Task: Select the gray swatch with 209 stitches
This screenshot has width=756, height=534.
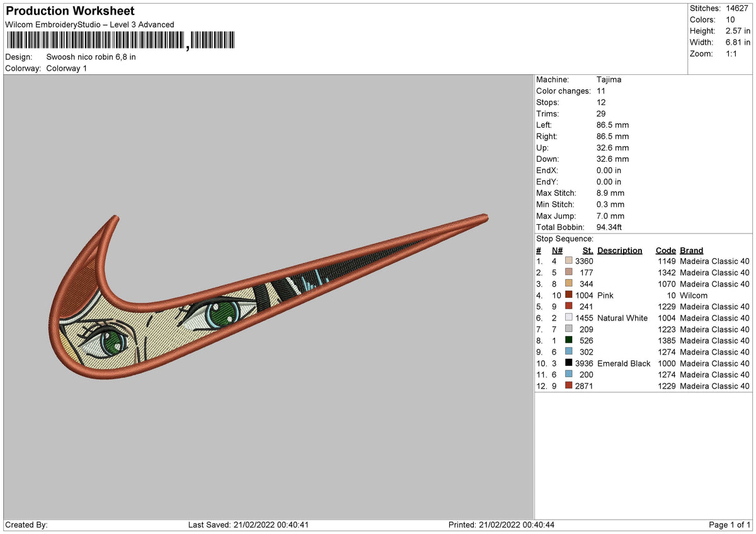Action: pos(569,329)
